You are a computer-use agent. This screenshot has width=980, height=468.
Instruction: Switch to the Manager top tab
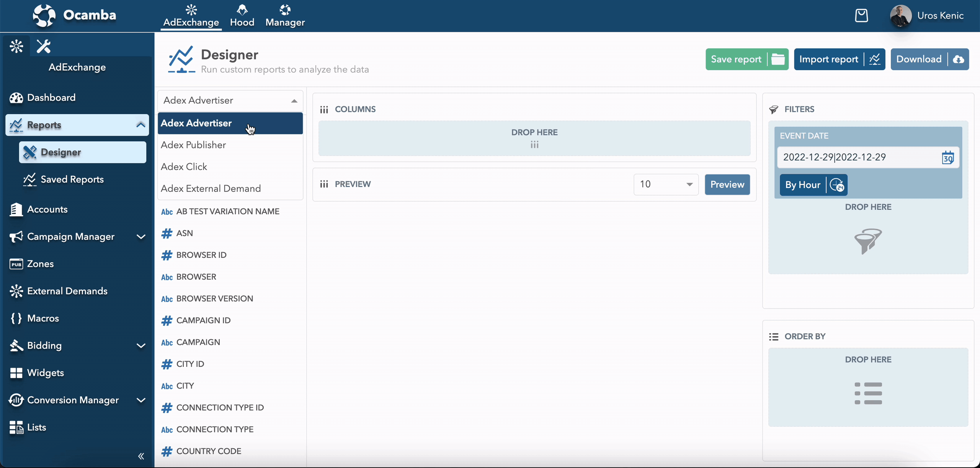(x=285, y=16)
